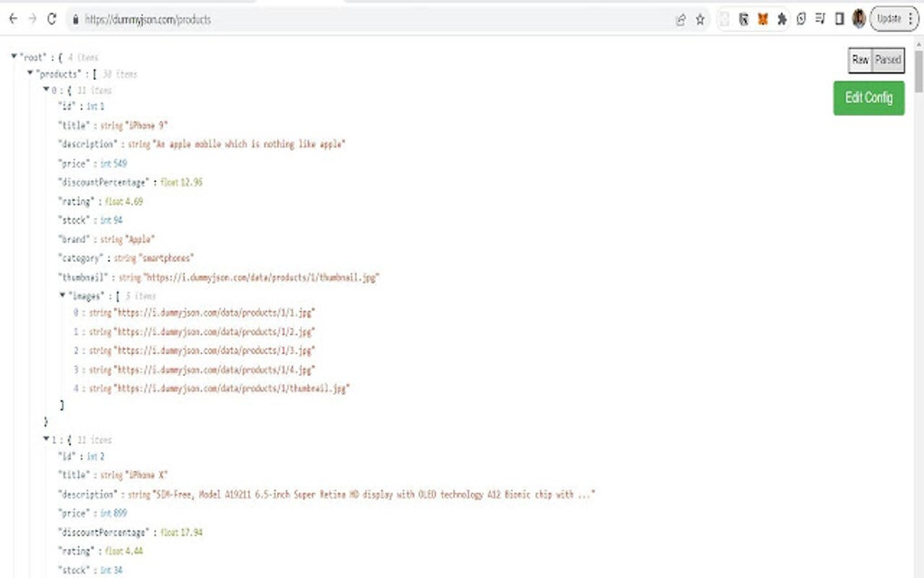Viewport: 924px width, 578px height.
Task: Click the "rating" float 4.44 row
Action: pos(101,552)
